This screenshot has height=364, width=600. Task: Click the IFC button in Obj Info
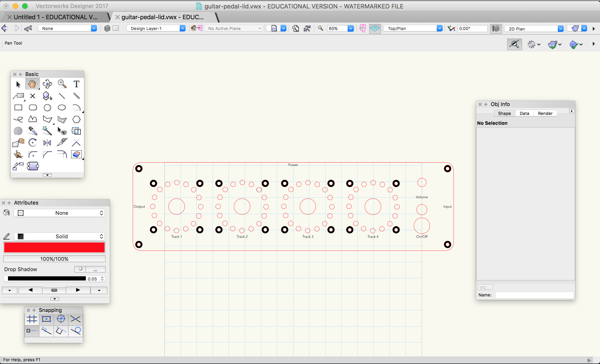tap(485, 288)
